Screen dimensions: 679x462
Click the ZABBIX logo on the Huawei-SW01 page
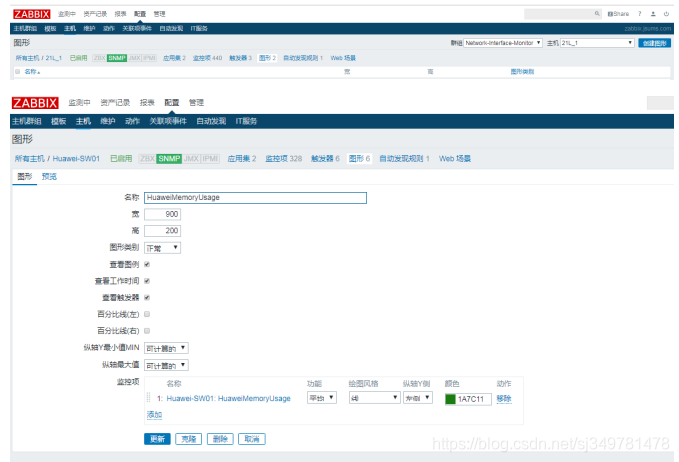pos(35,103)
